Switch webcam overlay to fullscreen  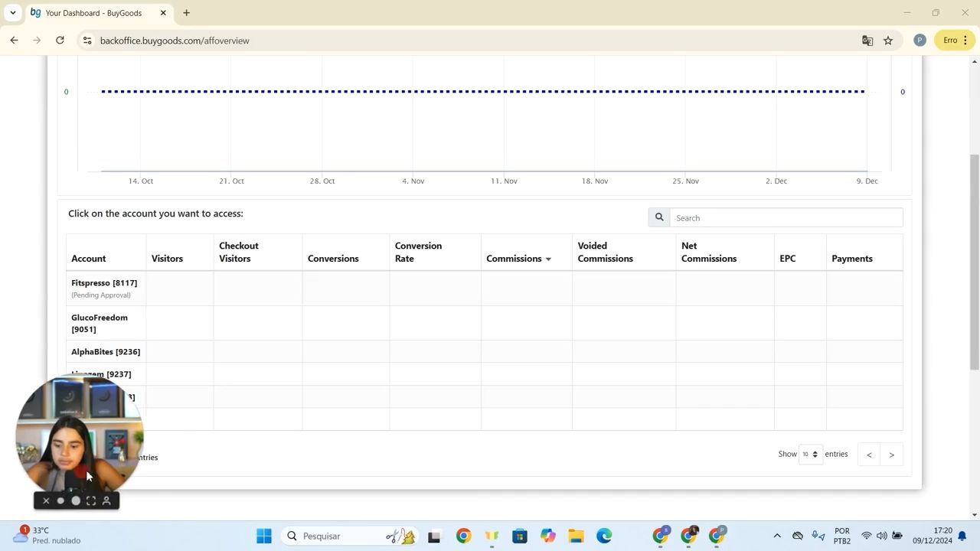(x=91, y=500)
